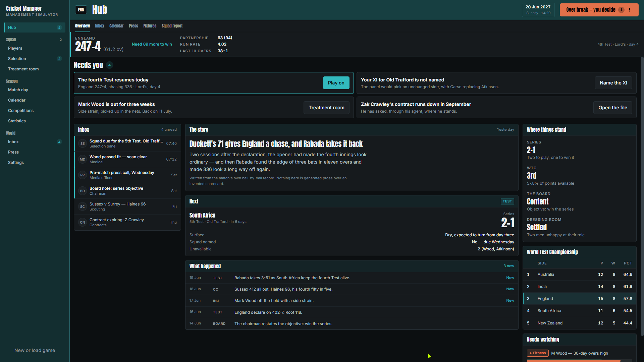The height and width of the screenshot is (362, 644).
Task: Open Players in the sidebar
Action: [x=35, y=48]
